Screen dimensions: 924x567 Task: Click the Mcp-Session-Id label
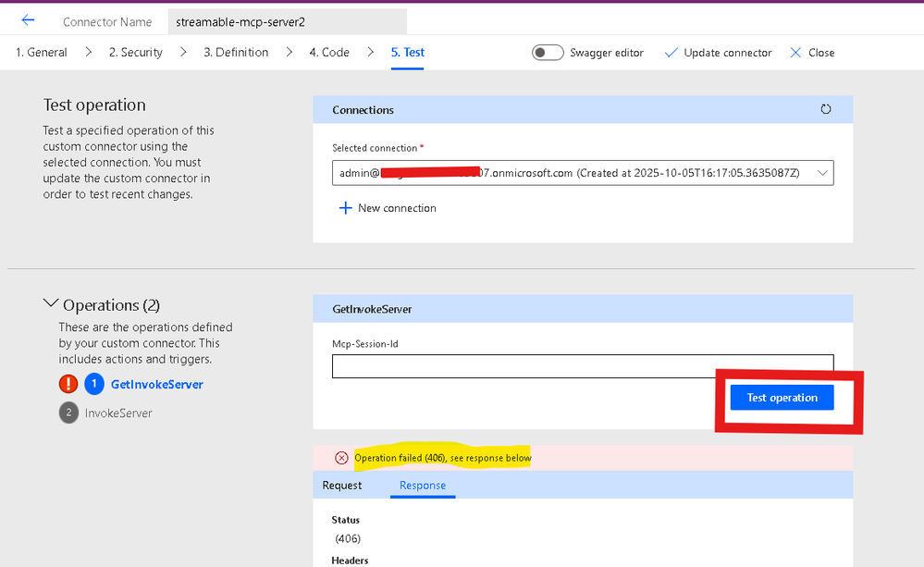[x=365, y=343]
